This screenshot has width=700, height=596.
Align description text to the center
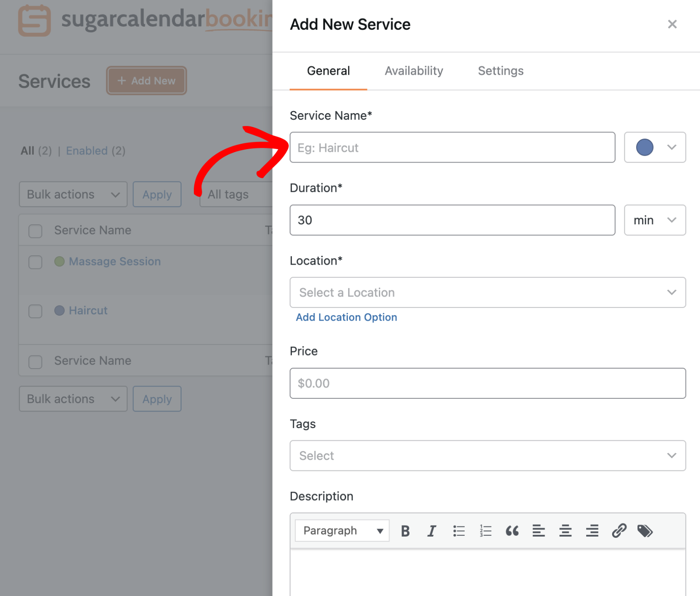click(x=565, y=531)
